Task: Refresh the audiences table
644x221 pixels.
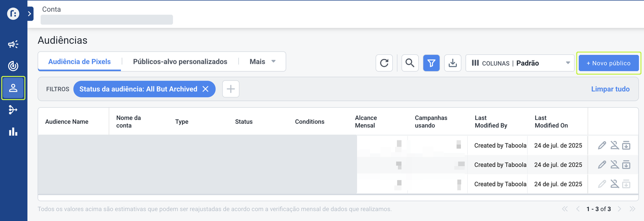Action: (384, 63)
